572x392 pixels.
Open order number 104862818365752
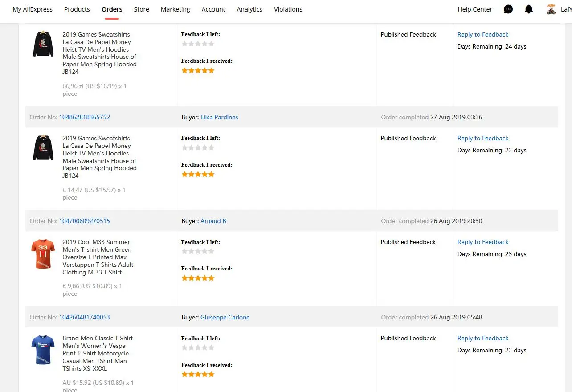tap(84, 117)
